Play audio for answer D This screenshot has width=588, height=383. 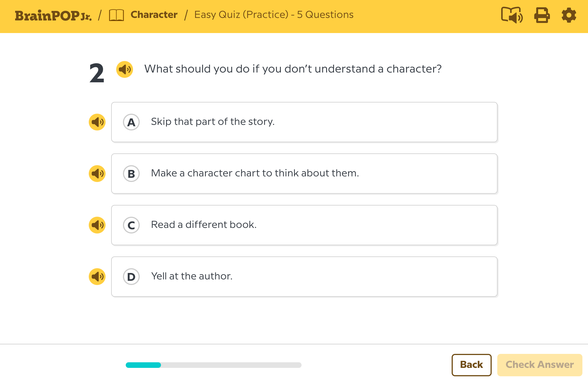[97, 277]
